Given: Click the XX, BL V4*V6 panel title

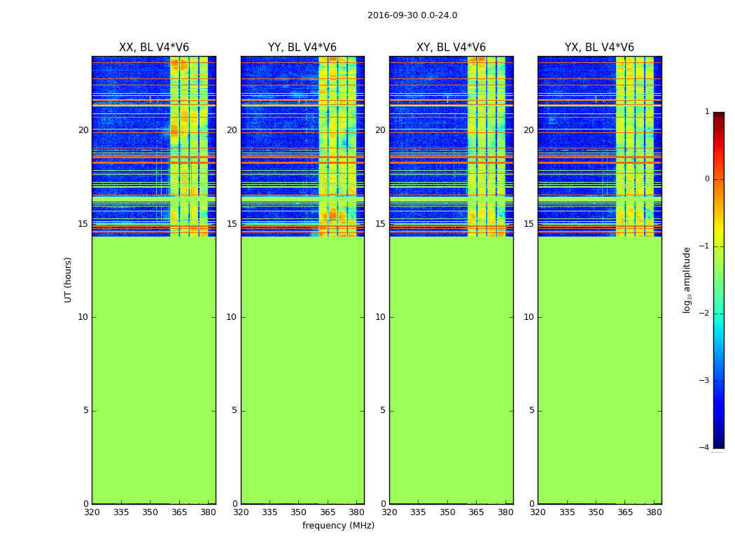Looking at the screenshot, I should click(x=154, y=48).
